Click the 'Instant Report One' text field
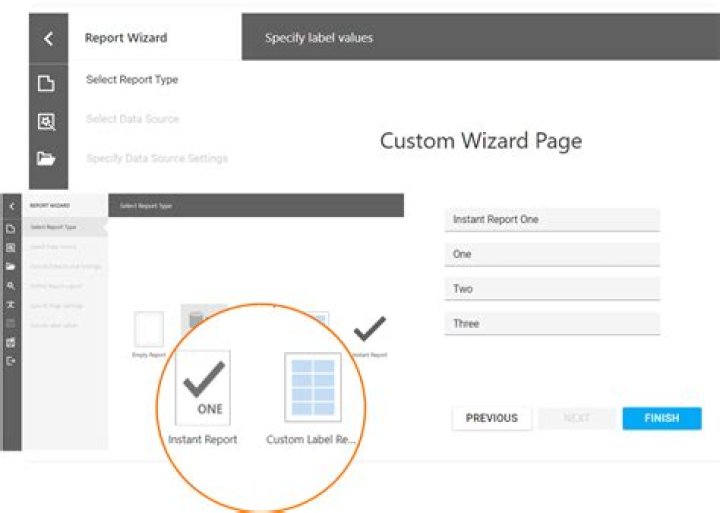 [551, 219]
